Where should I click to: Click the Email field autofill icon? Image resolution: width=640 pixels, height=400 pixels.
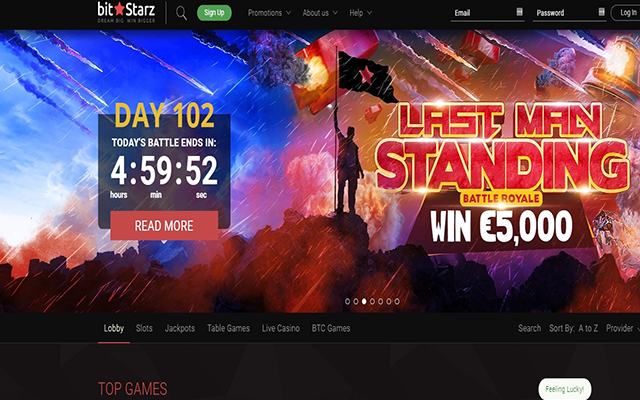point(519,12)
